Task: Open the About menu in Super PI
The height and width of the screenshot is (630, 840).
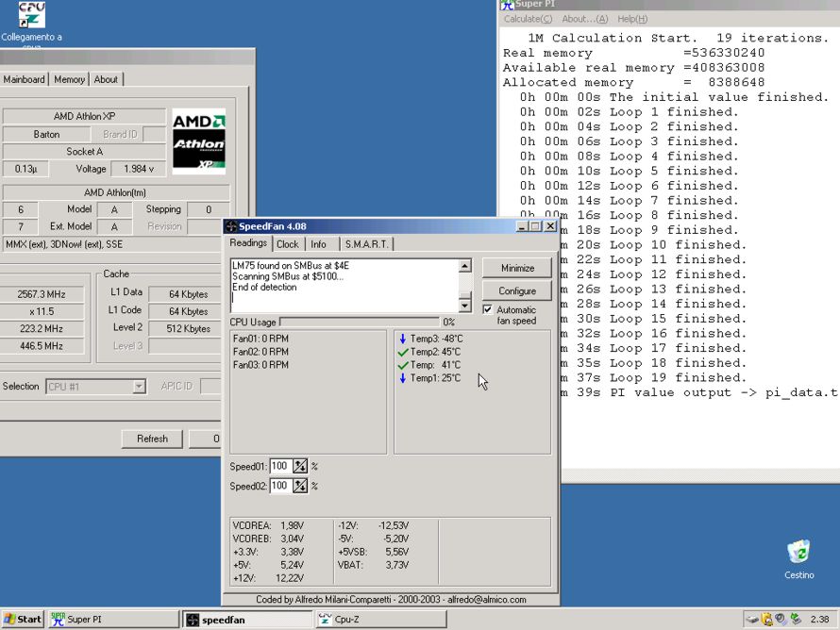Action: click(584, 19)
